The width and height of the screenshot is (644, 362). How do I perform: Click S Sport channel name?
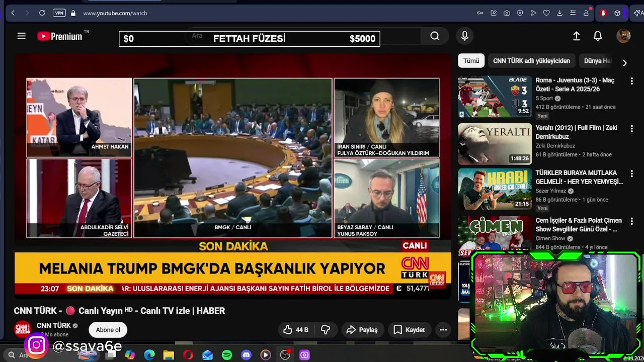(x=544, y=99)
